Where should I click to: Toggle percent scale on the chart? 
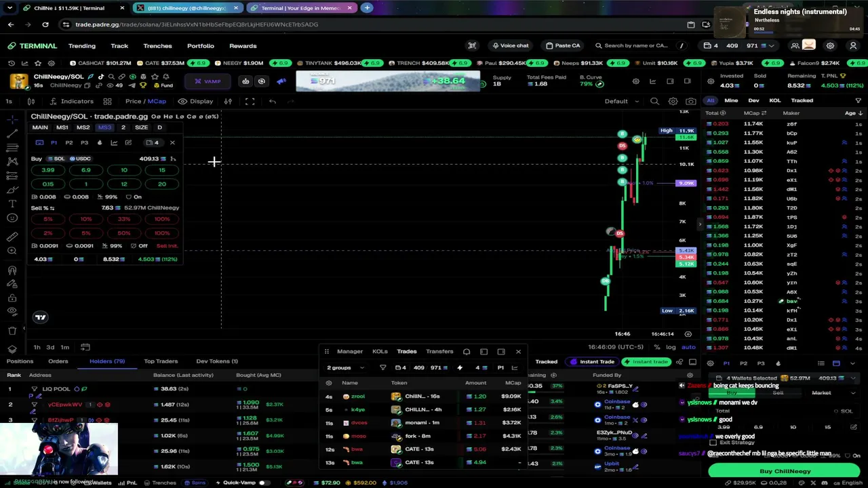pyautogui.click(x=656, y=347)
